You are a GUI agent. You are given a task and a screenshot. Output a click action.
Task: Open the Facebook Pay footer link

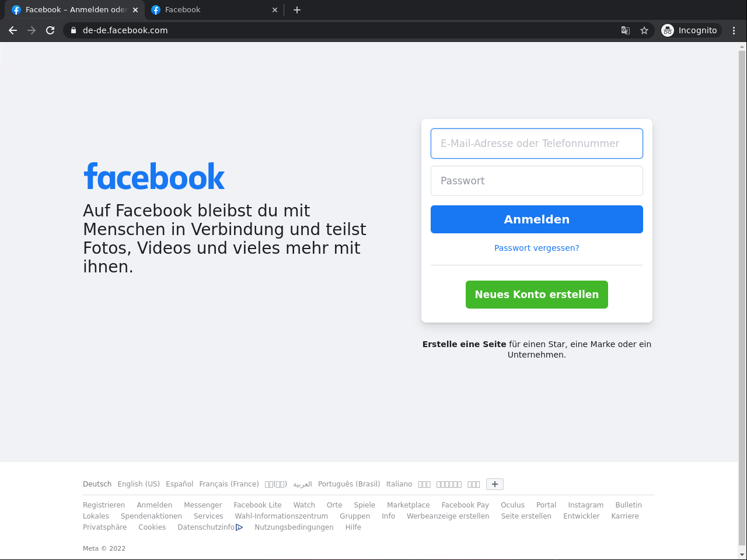(465, 505)
